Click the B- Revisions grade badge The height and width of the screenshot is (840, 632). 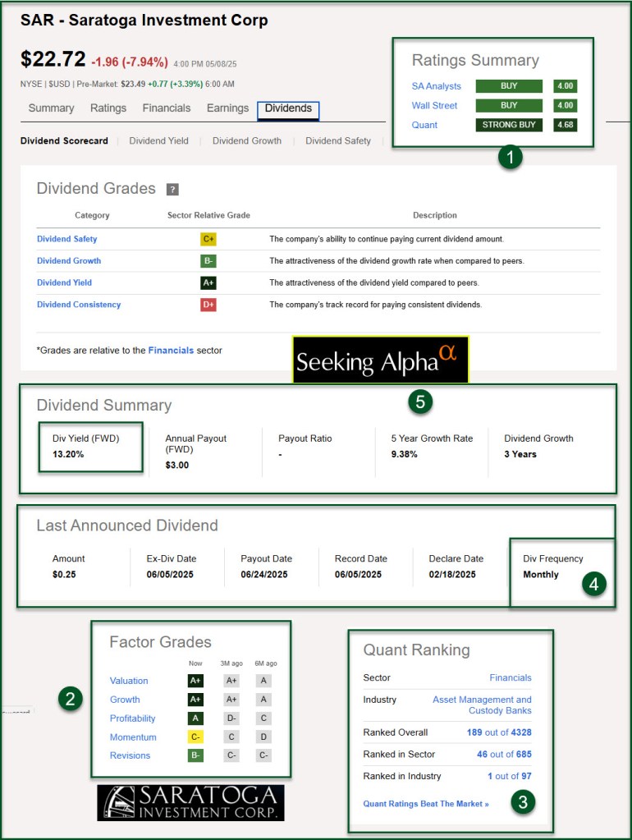(x=195, y=755)
